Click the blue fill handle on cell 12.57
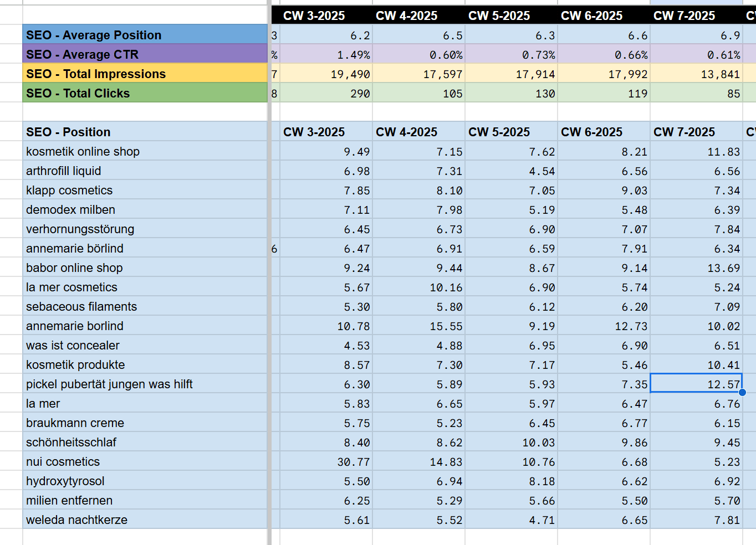Viewport: 756px width, 545px height. click(742, 392)
